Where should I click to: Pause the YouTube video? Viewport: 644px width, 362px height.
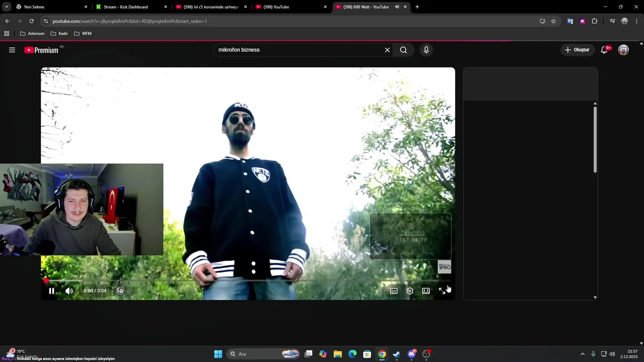(51, 291)
